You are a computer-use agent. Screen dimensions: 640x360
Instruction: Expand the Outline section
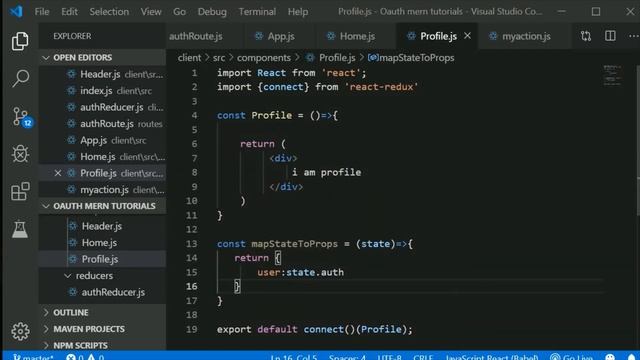pos(102,312)
